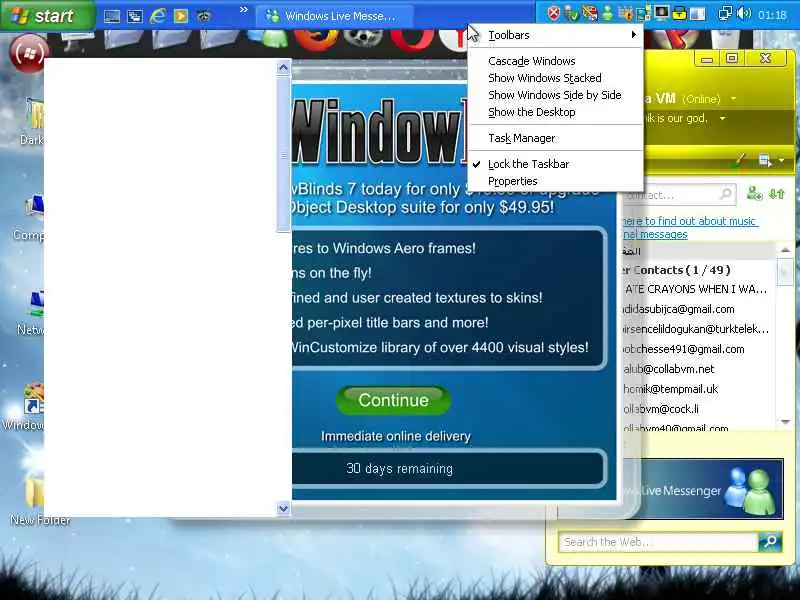Image resolution: width=800 pixels, height=600 pixels.
Task: Choose Cascade Windows from the context menu
Action: 555,61
